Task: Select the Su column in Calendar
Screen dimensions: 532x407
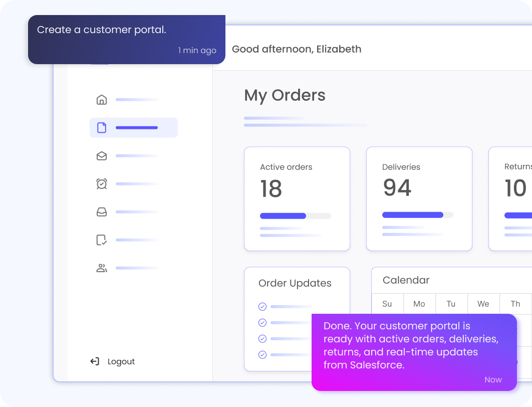Action: [x=387, y=304]
